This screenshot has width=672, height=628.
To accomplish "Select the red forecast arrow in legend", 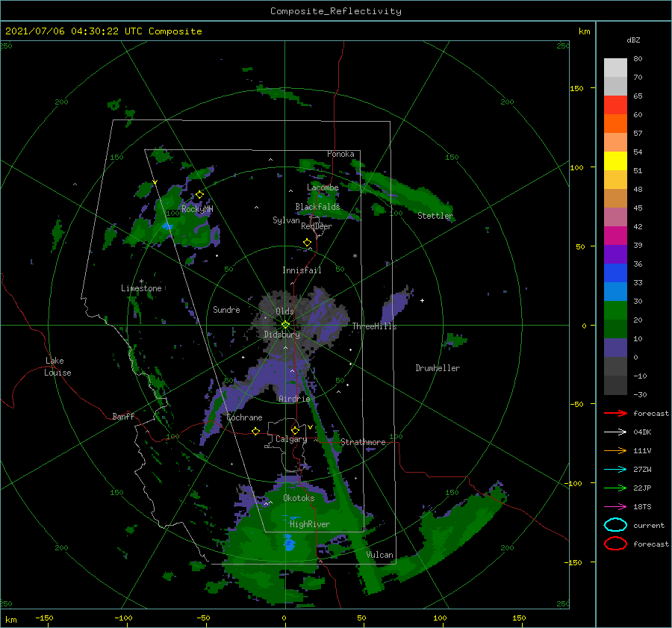I will (x=615, y=413).
